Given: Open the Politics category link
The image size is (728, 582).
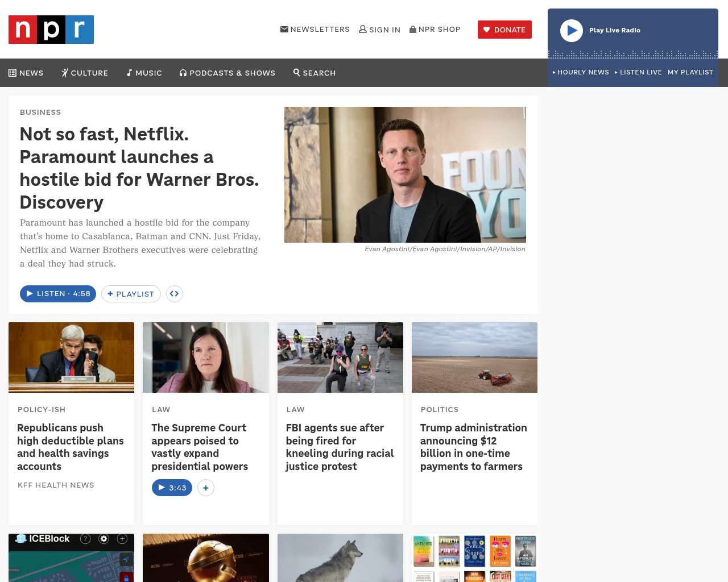Looking at the screenshot, I should pos(440,410).
